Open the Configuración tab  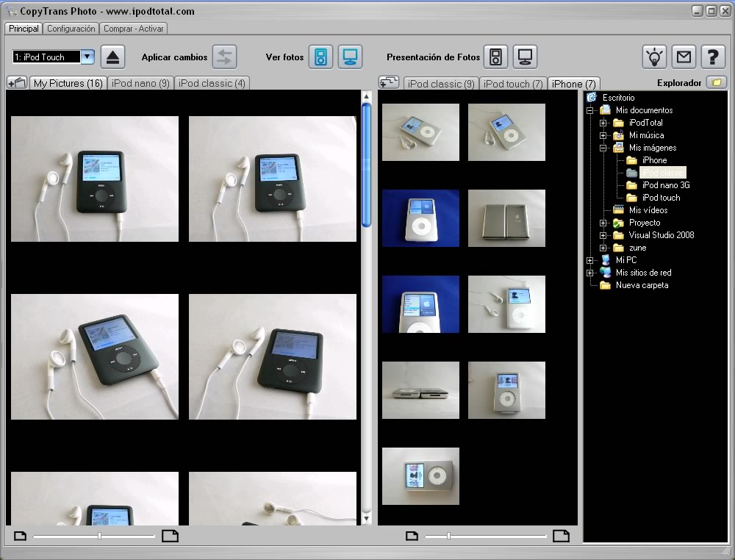point(71,29)
